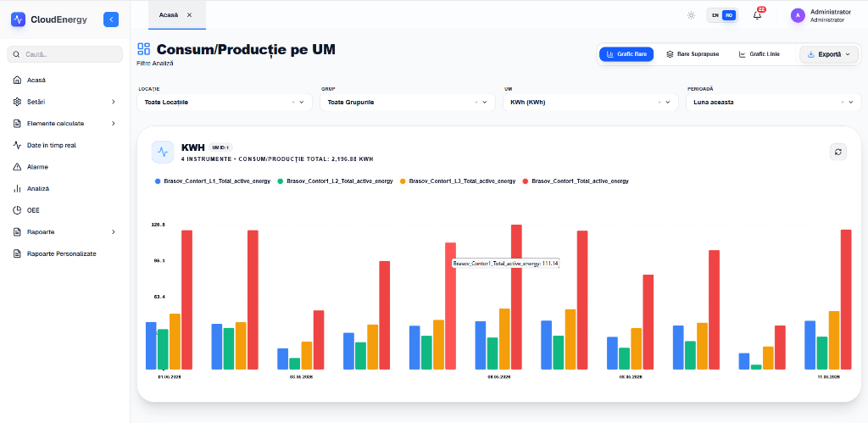Refresh the KWH chart
The image size is (868, 423).
pos(838,152)
